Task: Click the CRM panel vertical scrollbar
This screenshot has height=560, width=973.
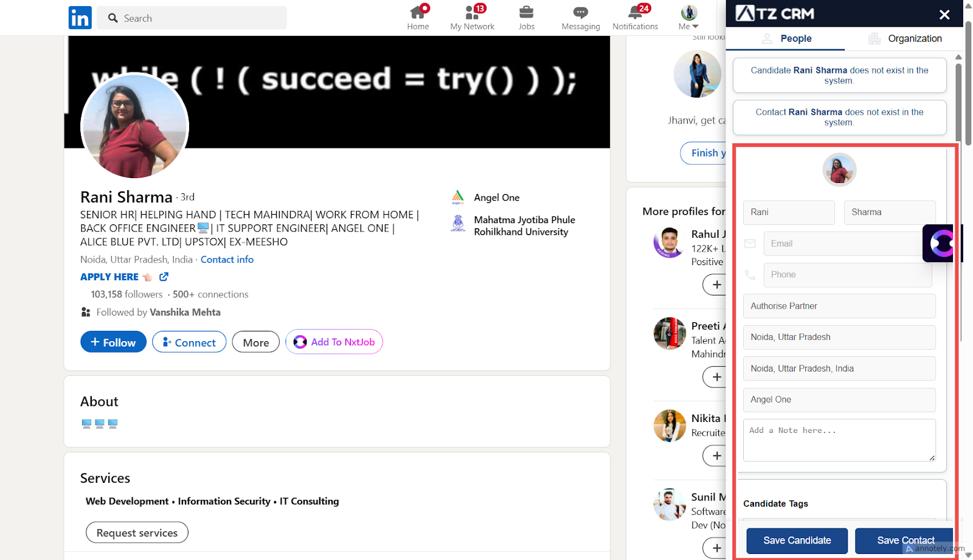Action: [958, 103]
